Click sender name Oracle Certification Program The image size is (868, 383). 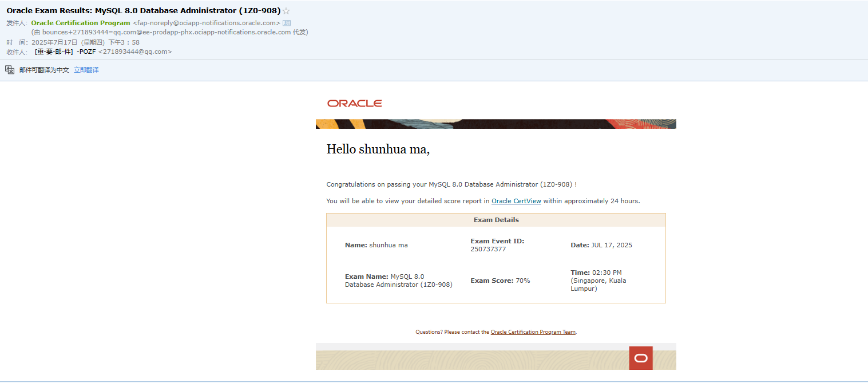click(81, 23)
